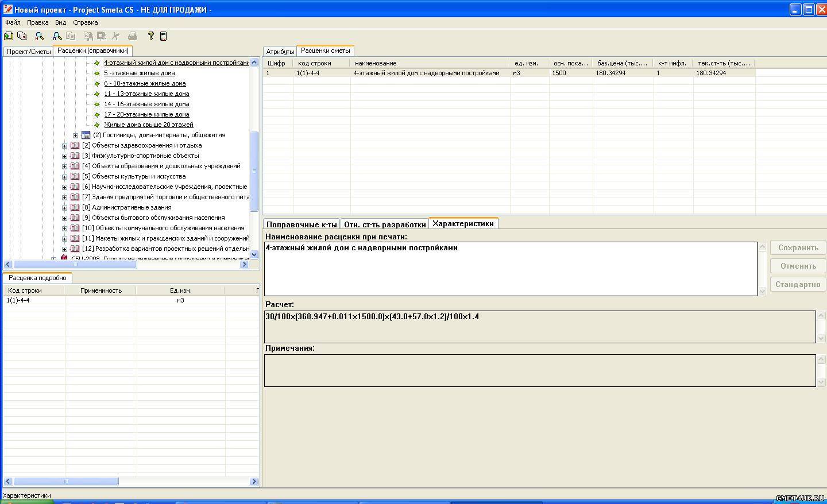Click into the Примечания notes field

[540, 370]
